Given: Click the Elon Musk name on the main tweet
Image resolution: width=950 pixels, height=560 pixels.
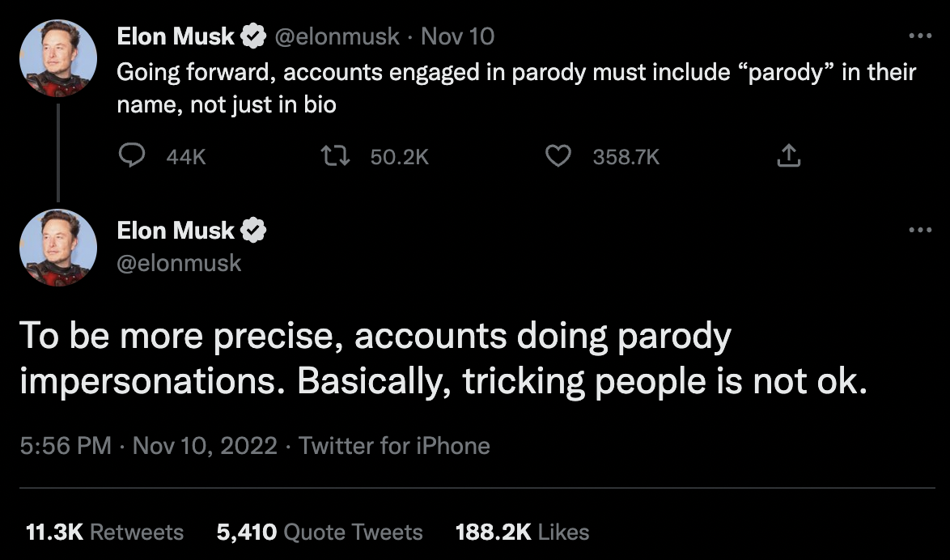Looking at the screenshot, I should (x=176, y=231).
